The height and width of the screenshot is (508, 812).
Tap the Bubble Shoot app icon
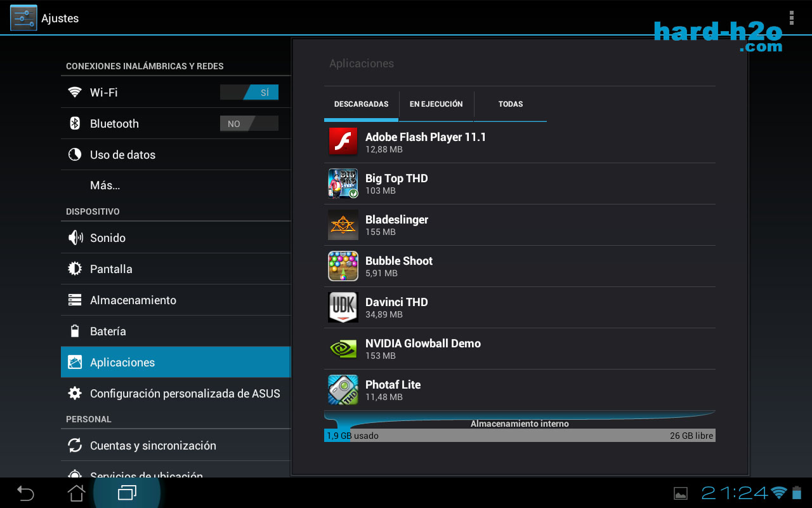coord(343,265)
